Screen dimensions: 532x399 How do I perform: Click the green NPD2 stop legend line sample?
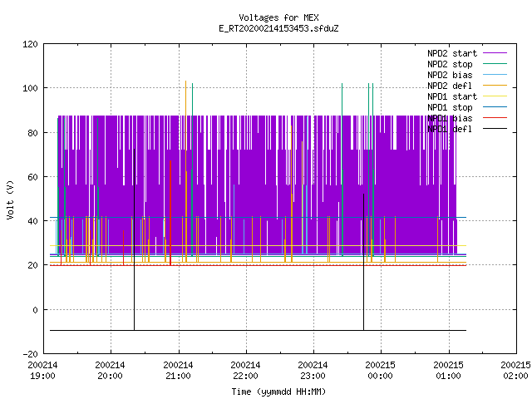click(495, 64)
